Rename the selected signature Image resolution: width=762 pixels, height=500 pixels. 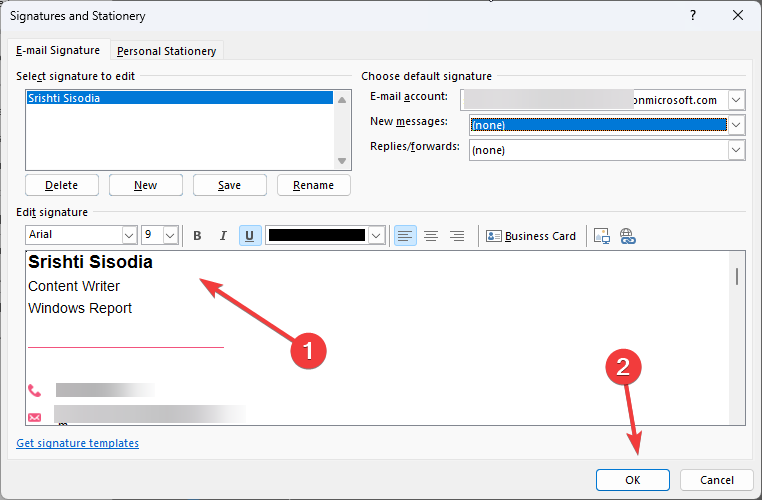pos(313,185)
